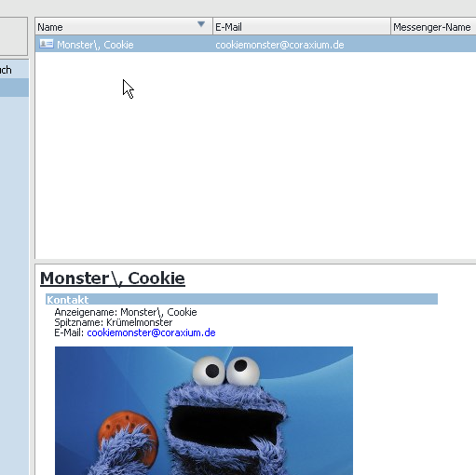Click the Anzeigename line in contact details
The width and height of the screenshot is (476, 475).
coord(126,312)
